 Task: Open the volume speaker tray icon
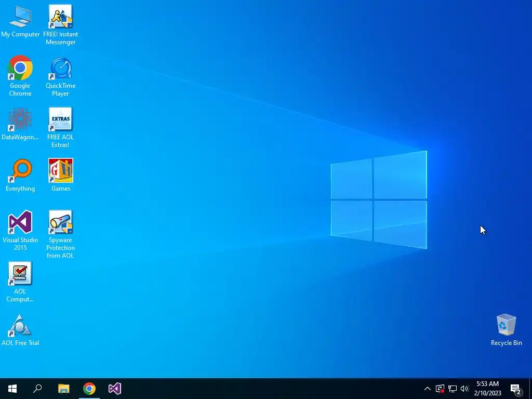point(464,389)
